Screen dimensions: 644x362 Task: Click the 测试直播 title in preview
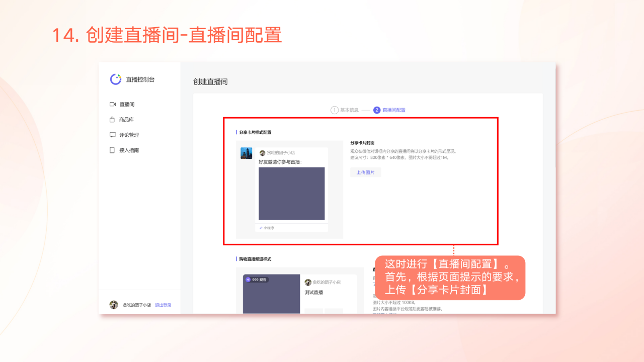(314, 292)
